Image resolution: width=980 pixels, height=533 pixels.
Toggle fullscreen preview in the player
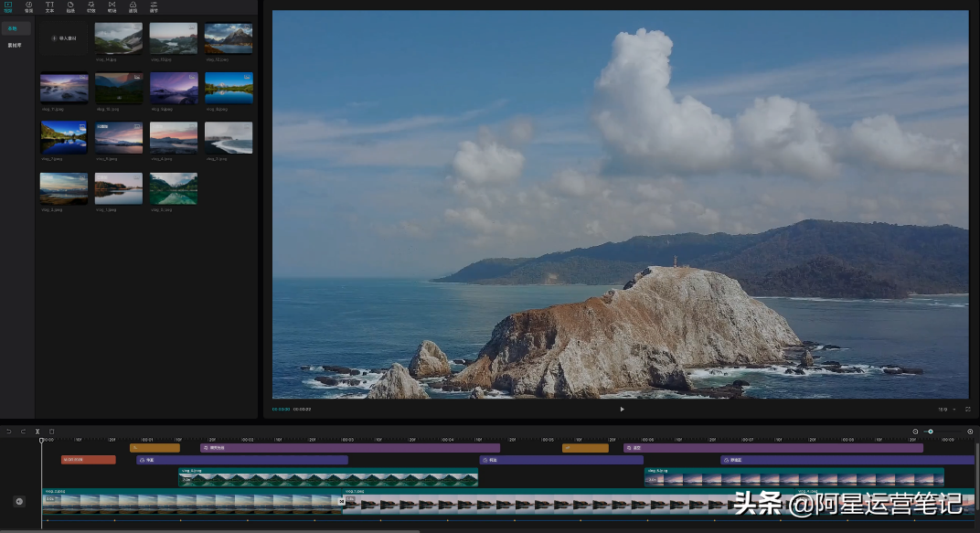(x=968, y=410)
